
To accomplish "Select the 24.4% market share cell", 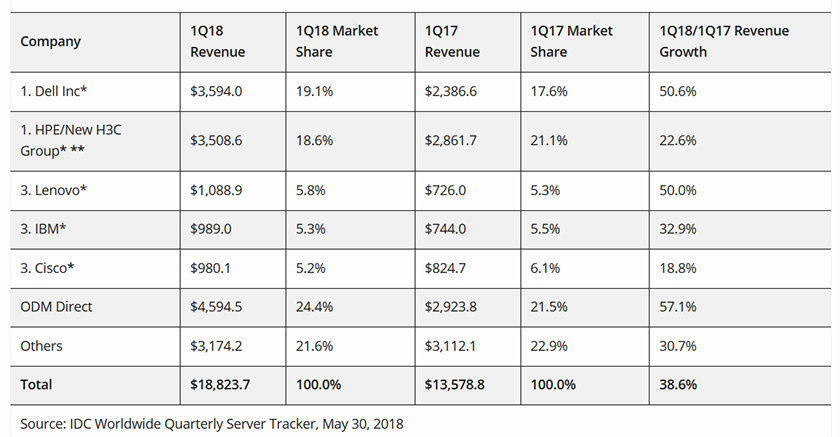I will [x=314, y=307].
